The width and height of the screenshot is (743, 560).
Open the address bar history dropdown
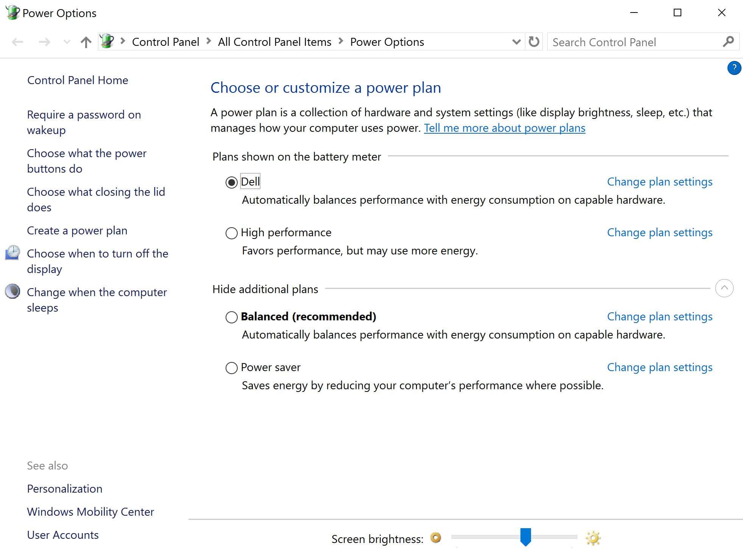point(516,42)
